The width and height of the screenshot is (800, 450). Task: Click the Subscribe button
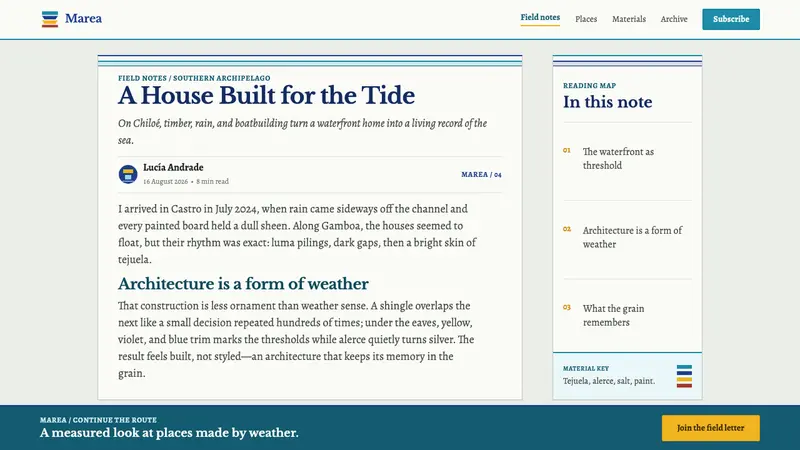pos(731,19)
